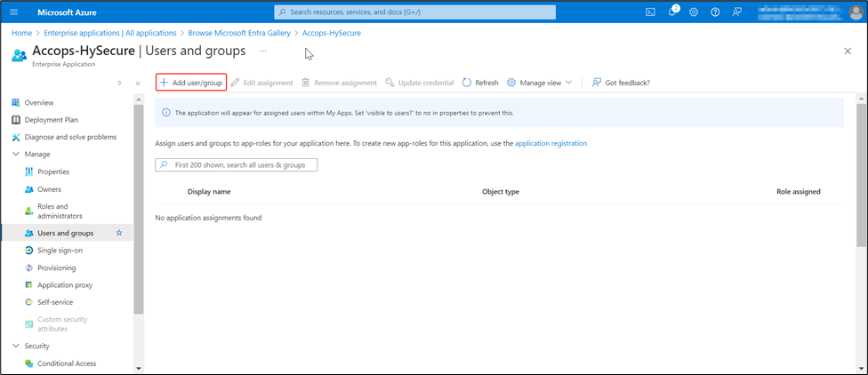
Task: Open the Manage view dropdown
Action: pos(540,83)
